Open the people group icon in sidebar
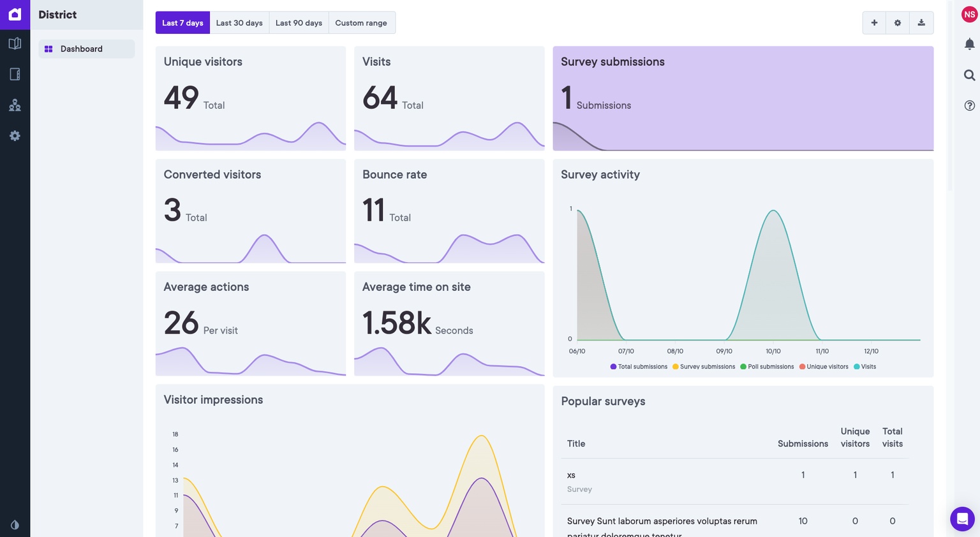This screenshot has height=537, width=980. pyautogui.click(x=15, y=105)
